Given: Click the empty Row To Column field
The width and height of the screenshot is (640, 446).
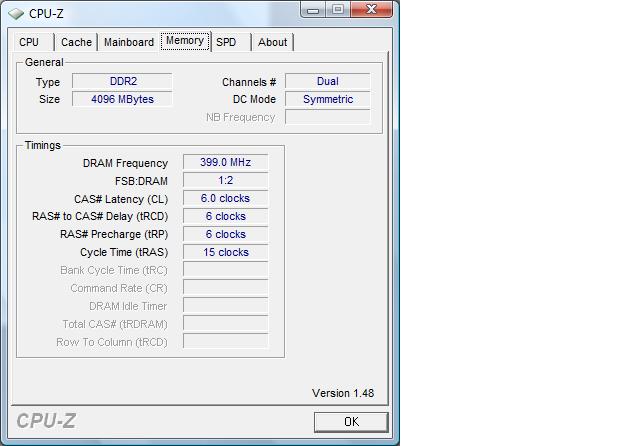Looking at the screenshot, I should [226, 342].
